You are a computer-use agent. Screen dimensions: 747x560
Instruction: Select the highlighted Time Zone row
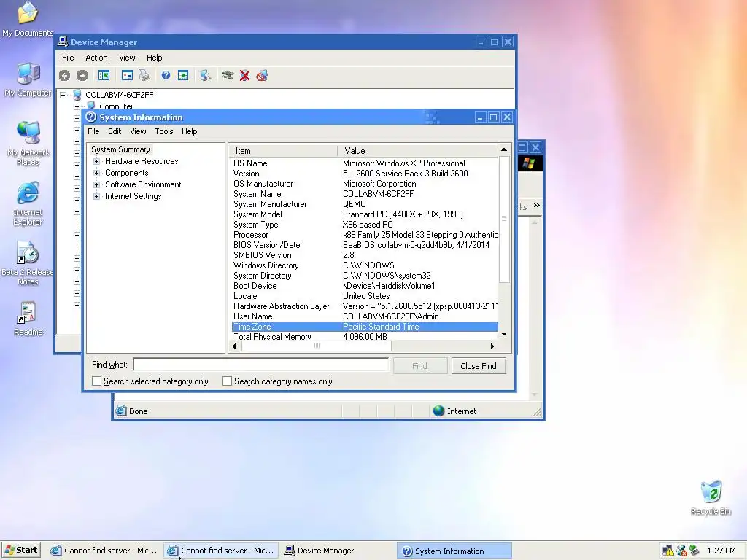click(x=365, y=327)
